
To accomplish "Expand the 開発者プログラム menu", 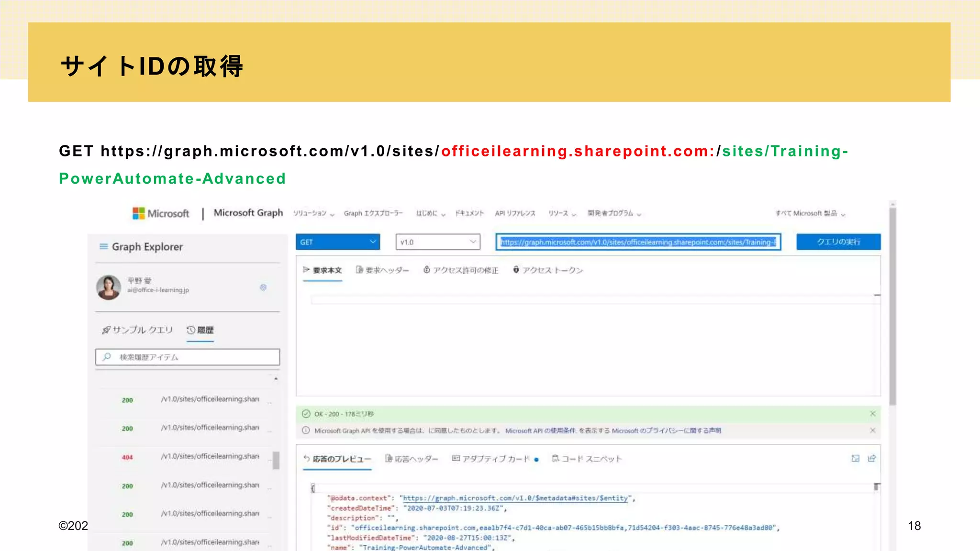I will tap(614, 213).
